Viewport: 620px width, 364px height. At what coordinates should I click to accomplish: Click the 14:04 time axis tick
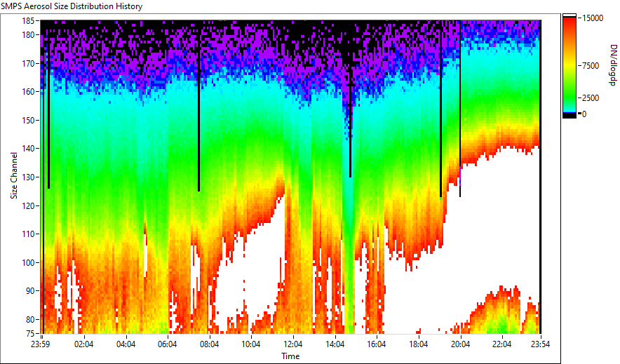pos(335,344)
